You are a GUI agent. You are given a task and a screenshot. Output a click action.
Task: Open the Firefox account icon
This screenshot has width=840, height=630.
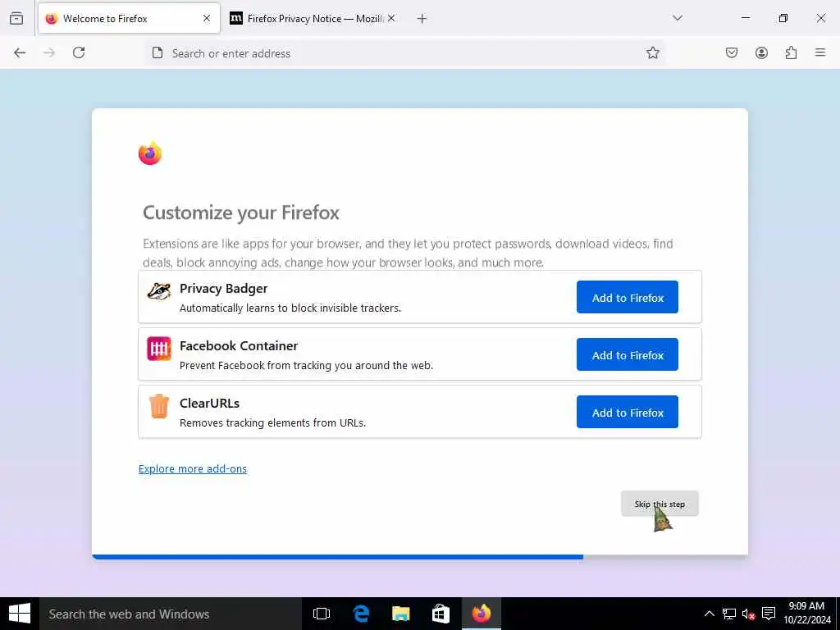[x=761, y=52]
